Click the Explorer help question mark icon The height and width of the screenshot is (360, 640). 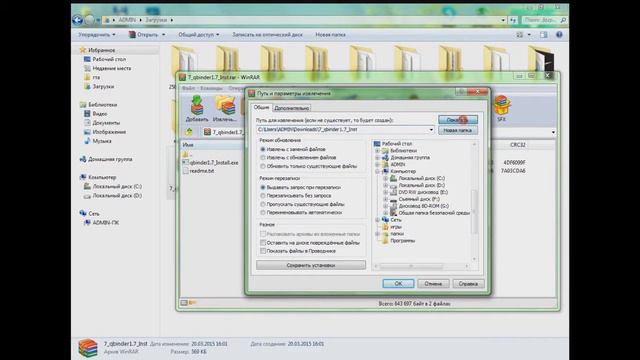(559, 35)
